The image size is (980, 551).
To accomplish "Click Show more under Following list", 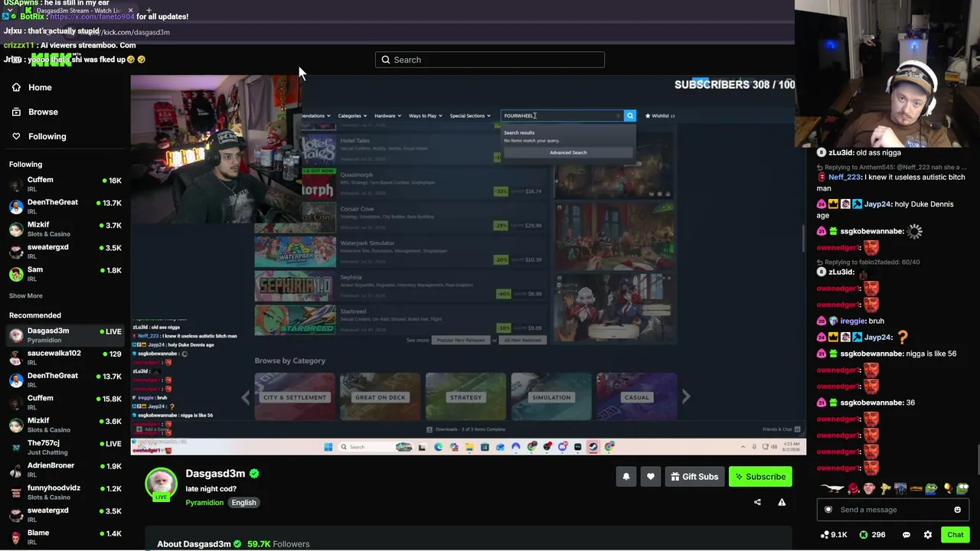I will [26, 295].
